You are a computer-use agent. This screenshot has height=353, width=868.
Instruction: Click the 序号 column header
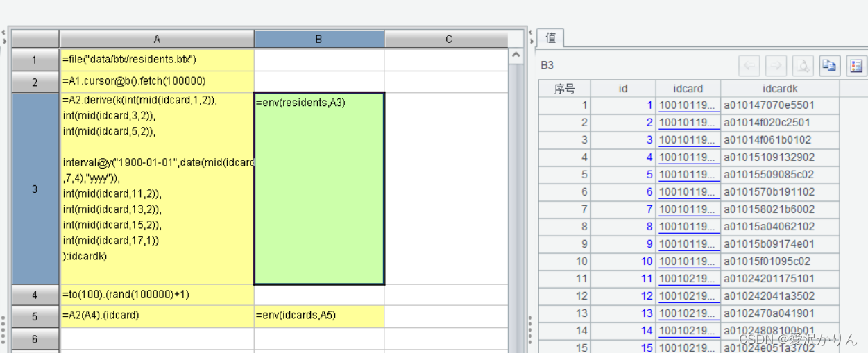[564, 88]
